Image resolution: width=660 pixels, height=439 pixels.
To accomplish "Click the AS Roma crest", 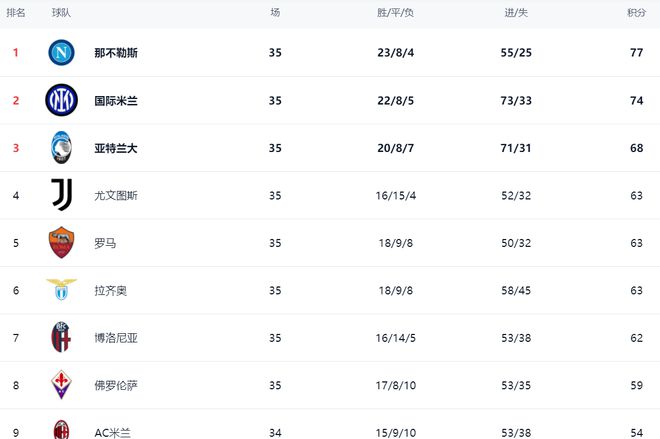I will [62, 243].
